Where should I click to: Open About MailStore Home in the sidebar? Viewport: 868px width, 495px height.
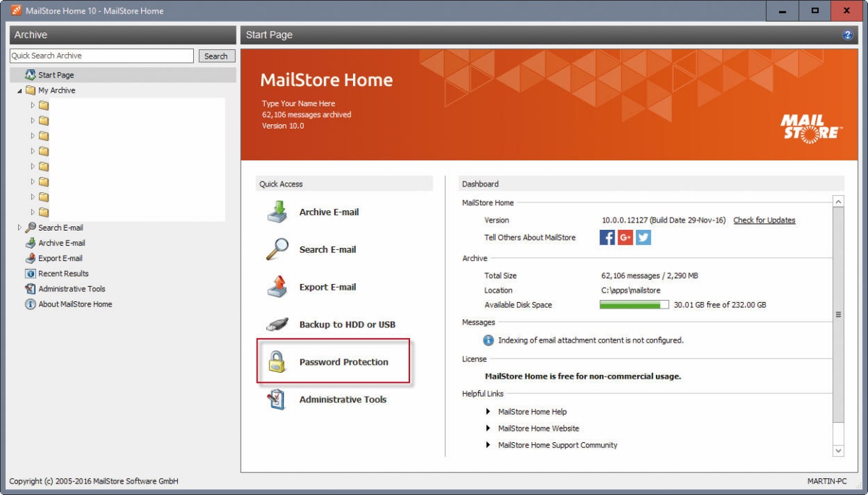[x=75, y=304]
